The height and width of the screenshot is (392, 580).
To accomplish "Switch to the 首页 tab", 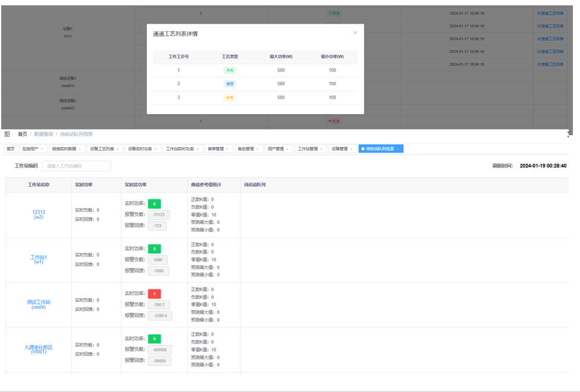I will pyautogui.click(x=11, y=149).
